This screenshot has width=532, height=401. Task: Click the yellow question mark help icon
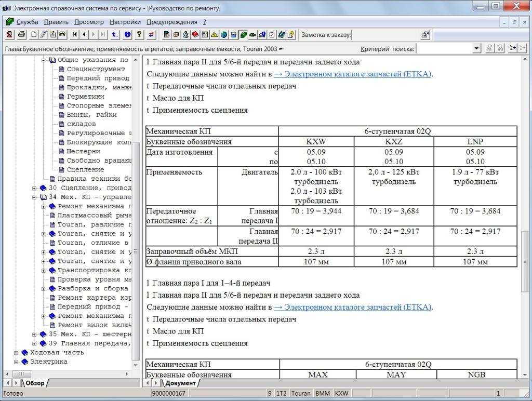[139, 35]
